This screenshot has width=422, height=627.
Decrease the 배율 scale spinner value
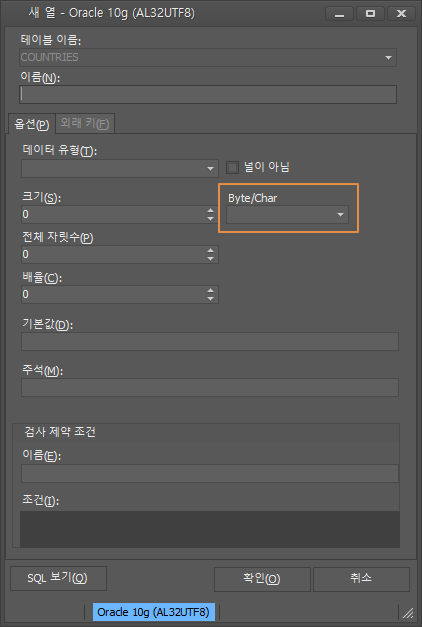point(210,298)
